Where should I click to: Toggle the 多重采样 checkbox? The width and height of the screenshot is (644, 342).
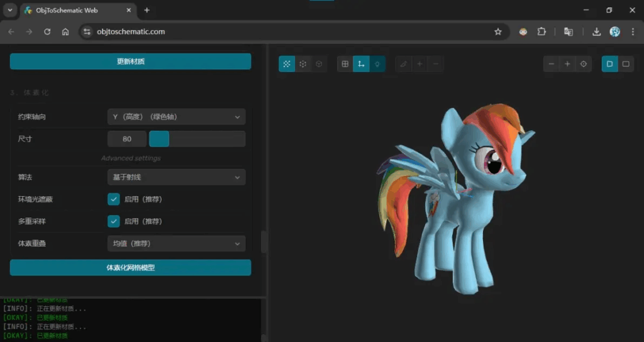point(114,221)
